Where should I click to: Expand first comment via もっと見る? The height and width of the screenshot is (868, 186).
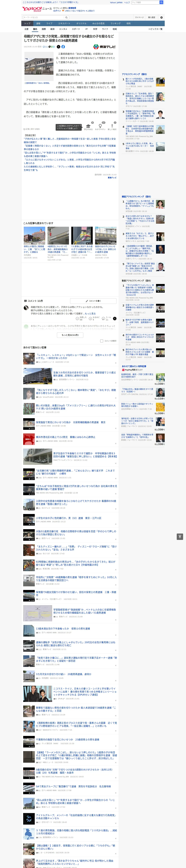click(90, 313)
